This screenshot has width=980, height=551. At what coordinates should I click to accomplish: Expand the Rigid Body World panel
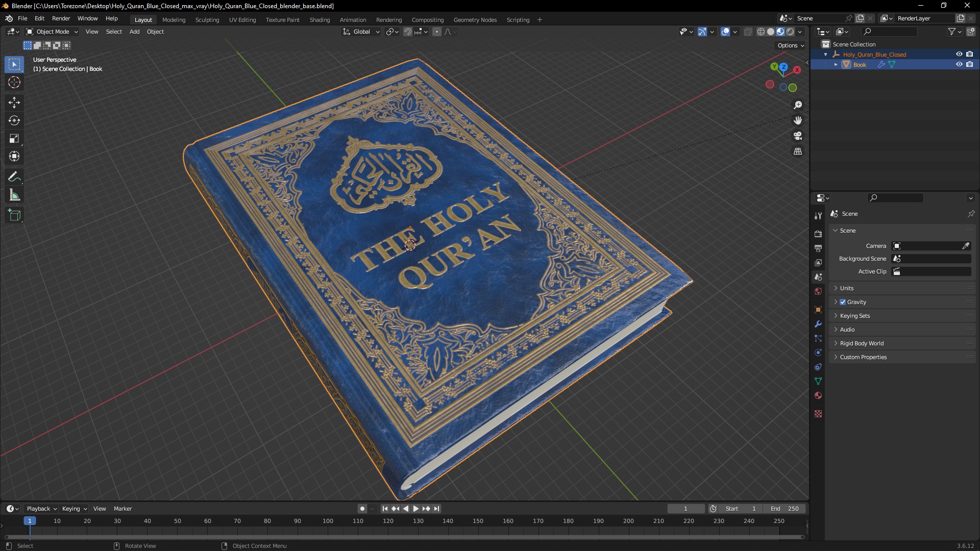pyautogui.click(x=862, y=343)
